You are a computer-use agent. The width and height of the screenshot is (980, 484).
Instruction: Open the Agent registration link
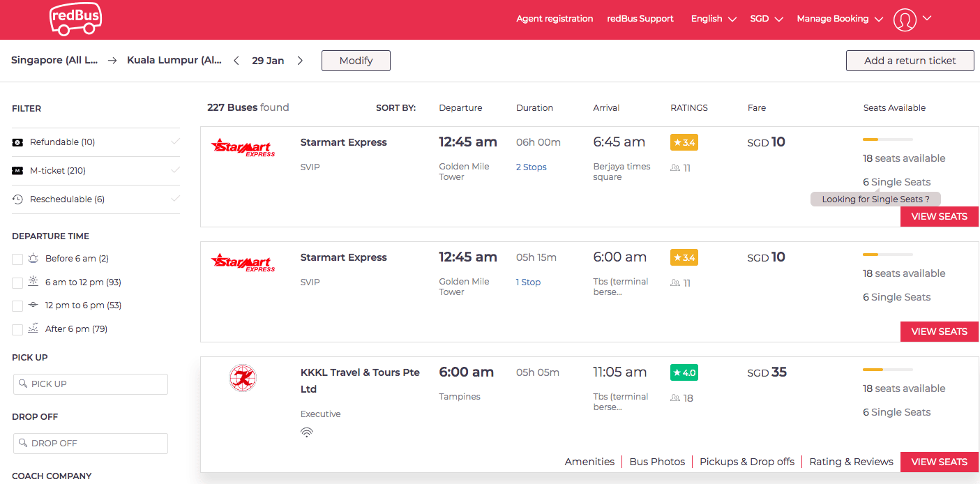tap(555, 19)
